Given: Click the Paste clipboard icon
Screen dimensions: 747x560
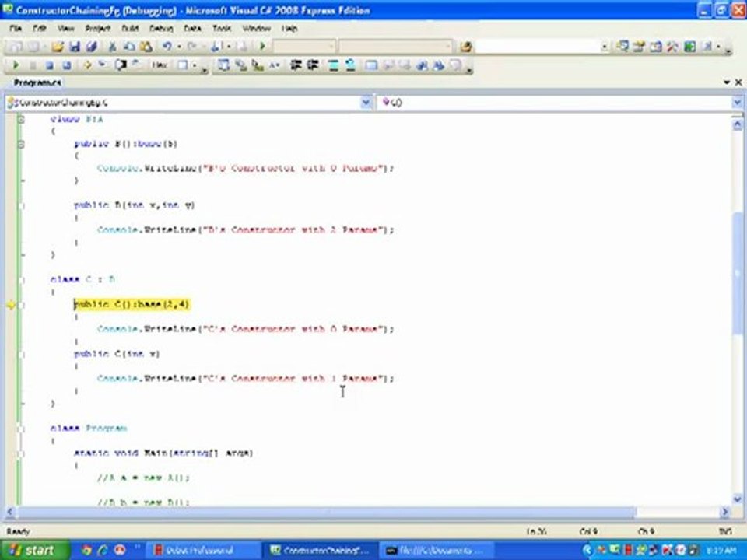Looking at the screenshot, I should (x=146, y=47).
